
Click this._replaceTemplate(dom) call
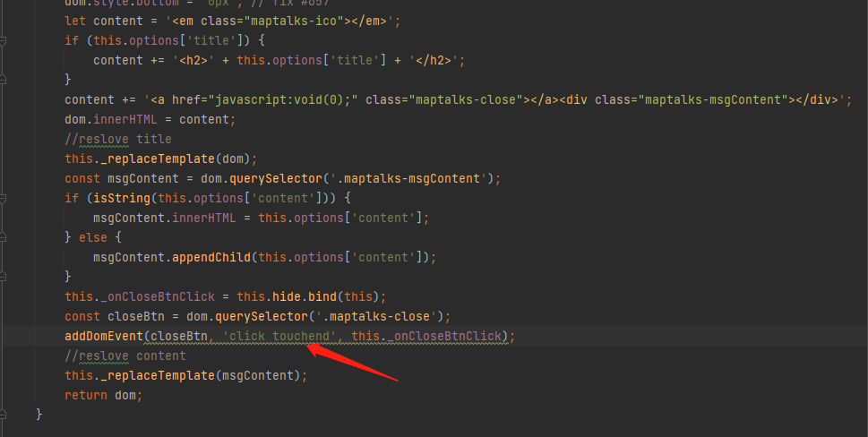161,159
